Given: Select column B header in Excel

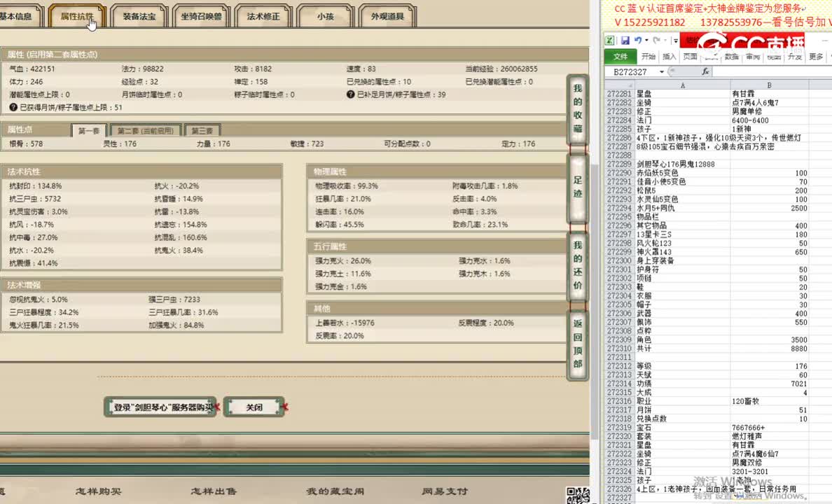Looking at the screenshot, I should point(769,85).
